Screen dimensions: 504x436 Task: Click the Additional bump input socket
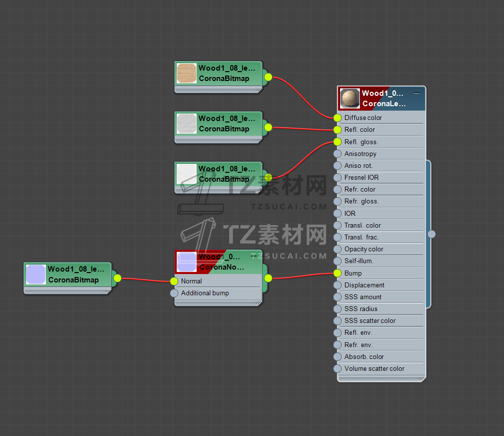pyautogui.click(x=174, y=293)
